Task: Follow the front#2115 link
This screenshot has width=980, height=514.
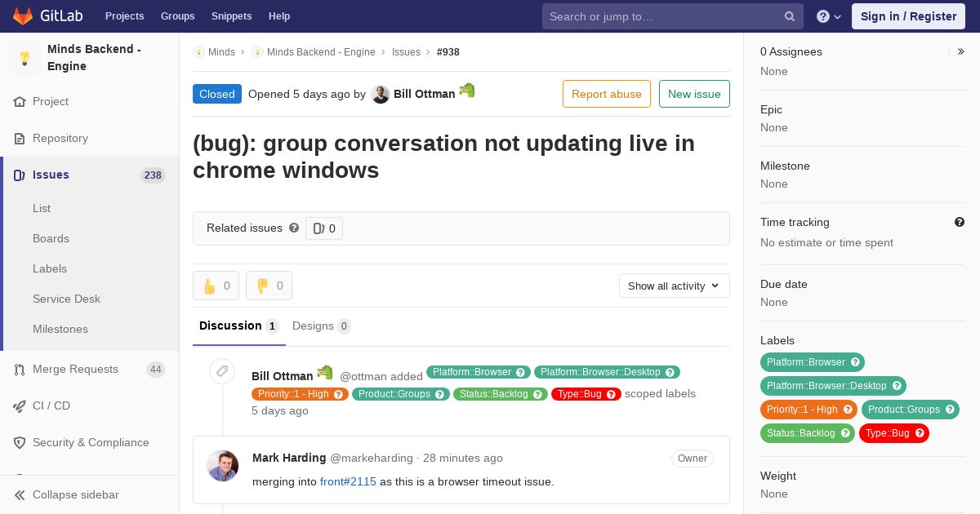Action: coord(348,481)
